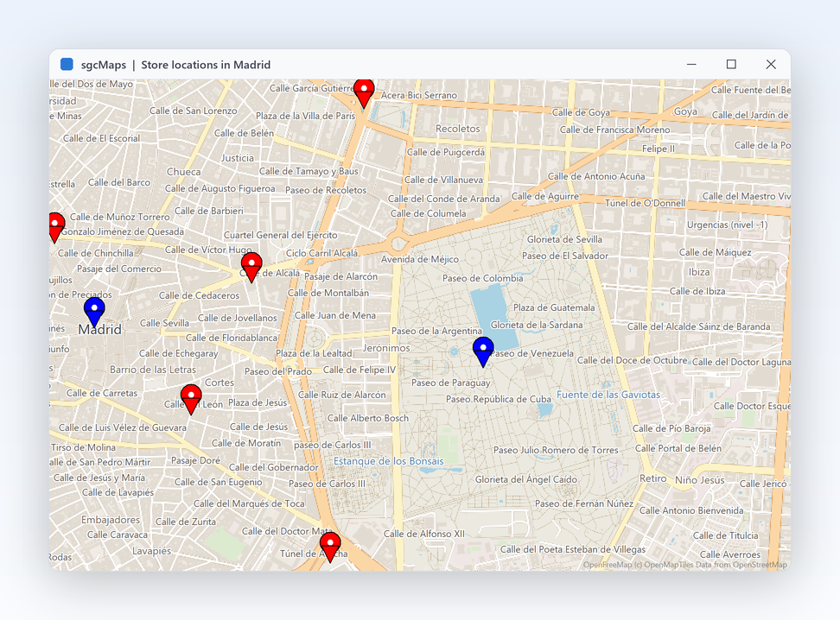Select the red marker by Túnel de Atocha
This screenshot has width=840, height=620.
tap(330, 547)
